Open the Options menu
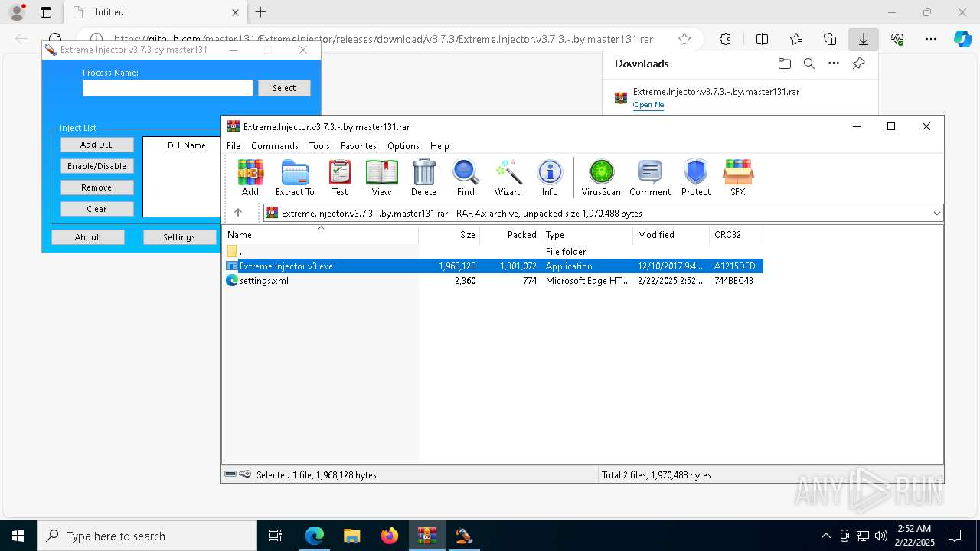 403,145
